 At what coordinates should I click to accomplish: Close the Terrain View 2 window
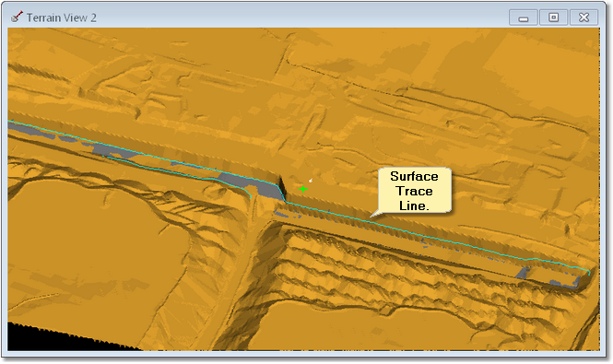584,18
